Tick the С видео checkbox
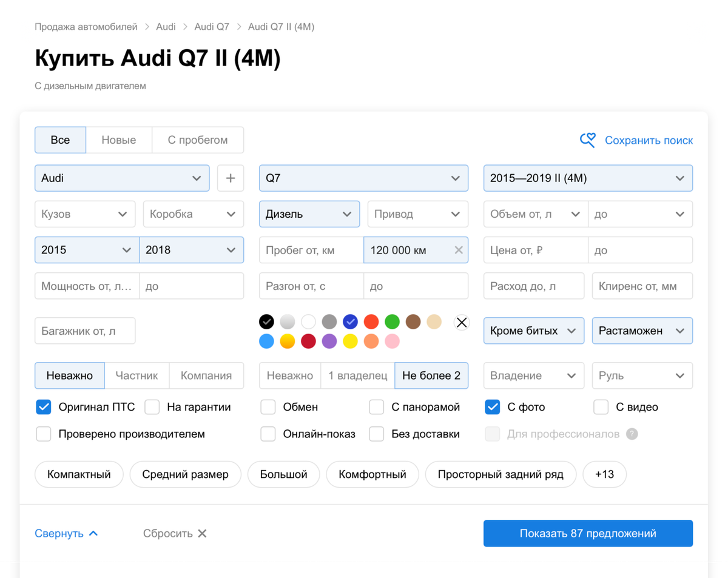 pyautogui.click(x=601, y=407)
